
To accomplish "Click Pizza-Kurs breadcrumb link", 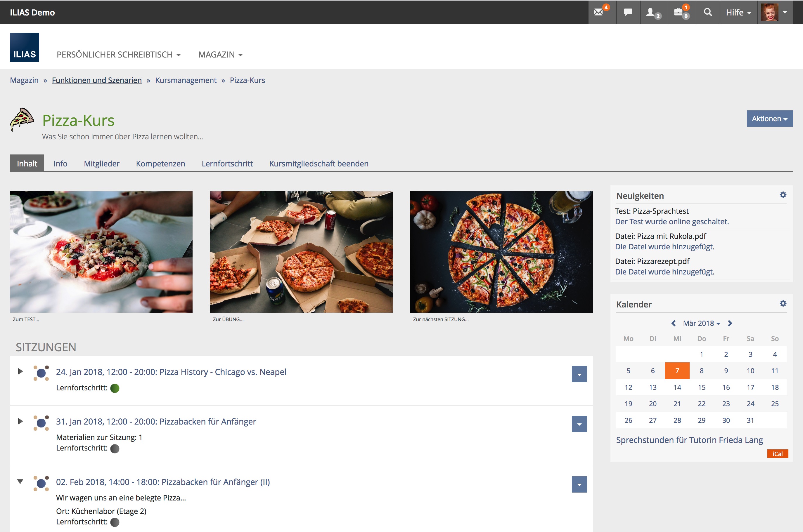I will point(247,80).
